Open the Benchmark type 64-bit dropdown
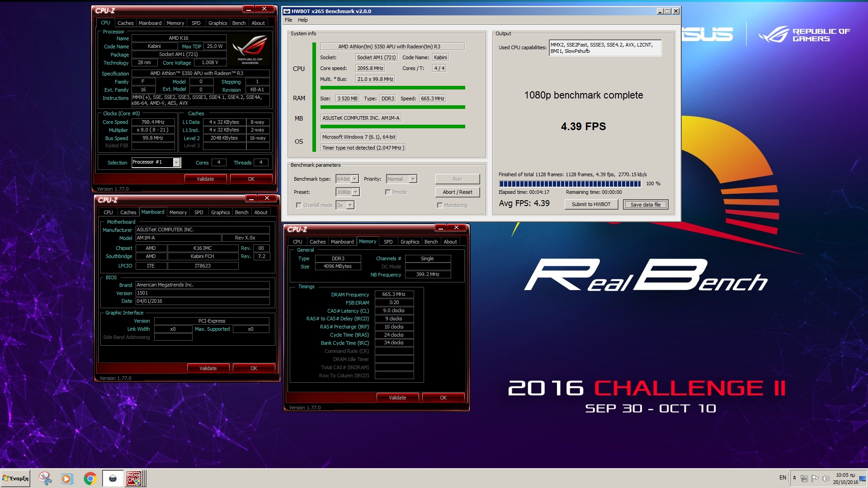Viewport: 868px width, 488px height. tap(347, 179)
